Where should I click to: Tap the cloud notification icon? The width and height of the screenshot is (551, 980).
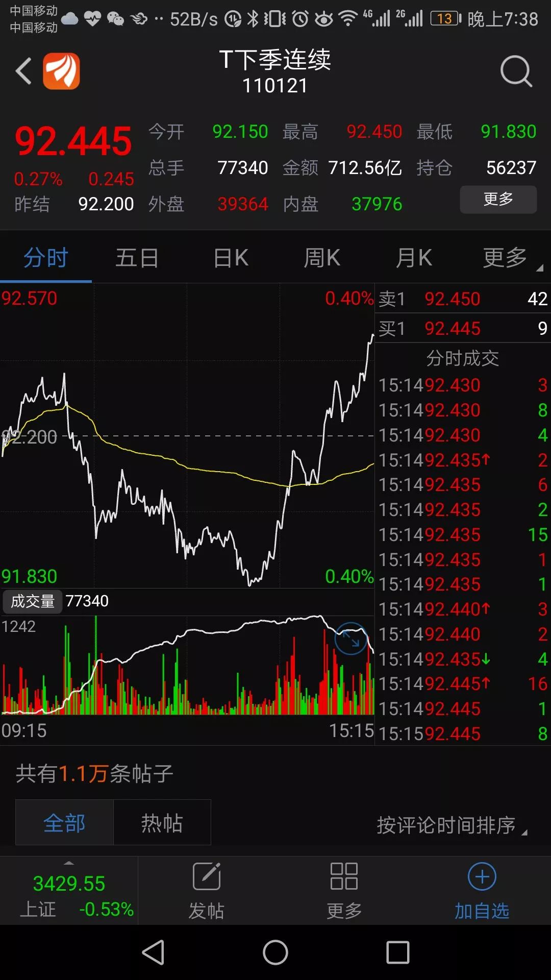click(70, 19)
